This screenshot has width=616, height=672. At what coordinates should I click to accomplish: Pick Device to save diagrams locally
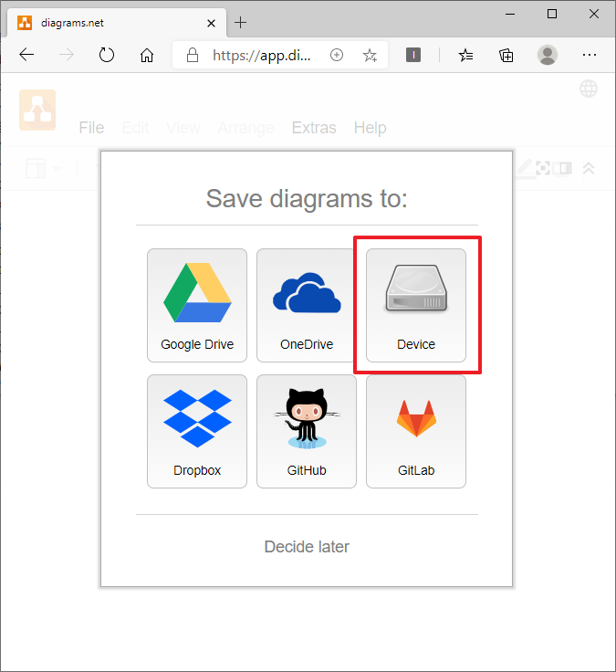click(x=416, y=305)
